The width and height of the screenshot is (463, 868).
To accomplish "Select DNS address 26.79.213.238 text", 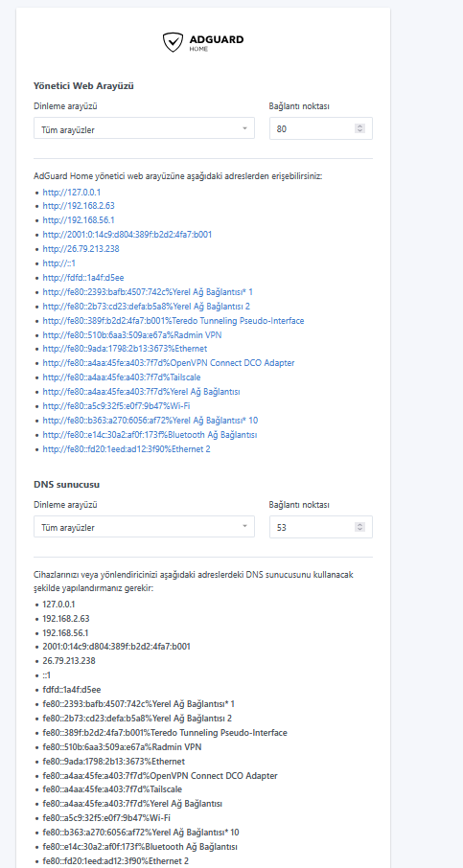I will (x=69, y=661).
